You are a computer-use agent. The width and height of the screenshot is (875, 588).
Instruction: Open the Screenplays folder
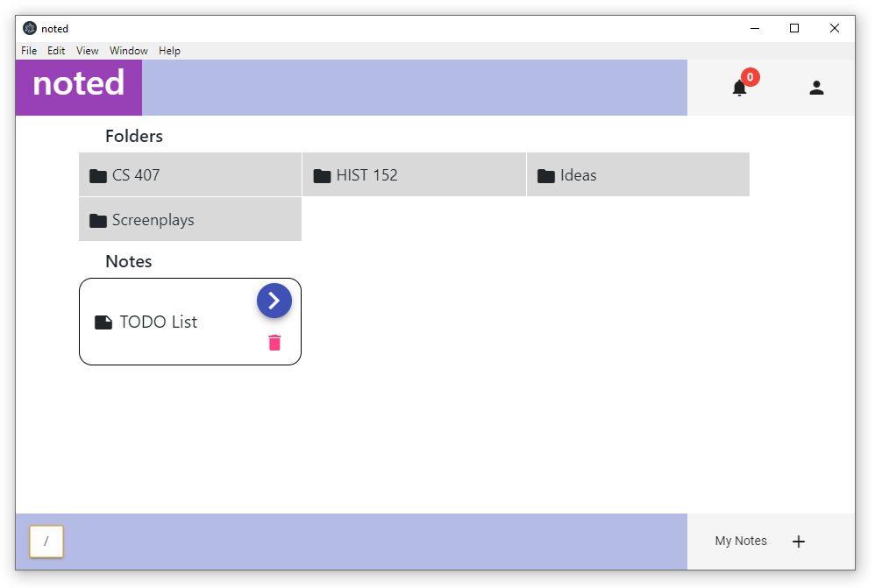click(x=190, y=219)
